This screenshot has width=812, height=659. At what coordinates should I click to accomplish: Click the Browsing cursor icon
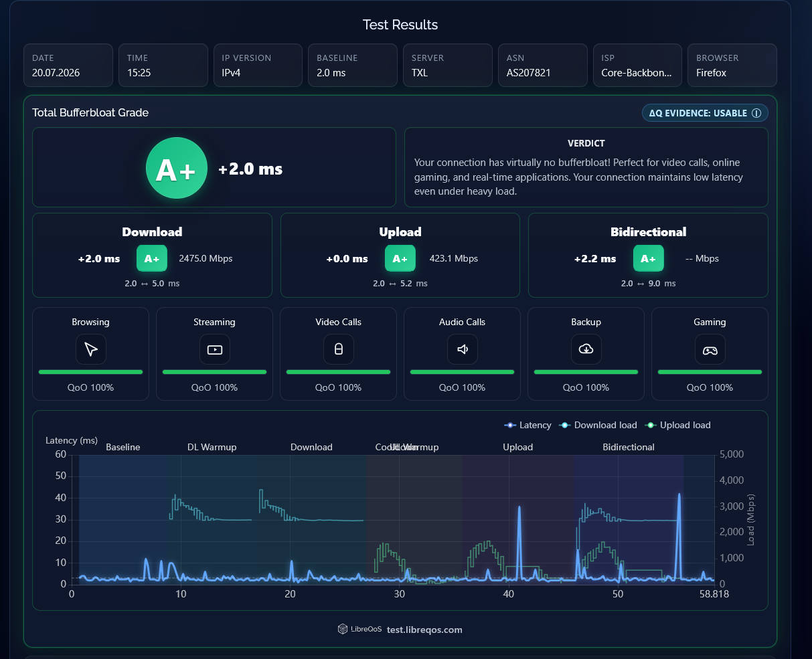(x=91, y=349)
